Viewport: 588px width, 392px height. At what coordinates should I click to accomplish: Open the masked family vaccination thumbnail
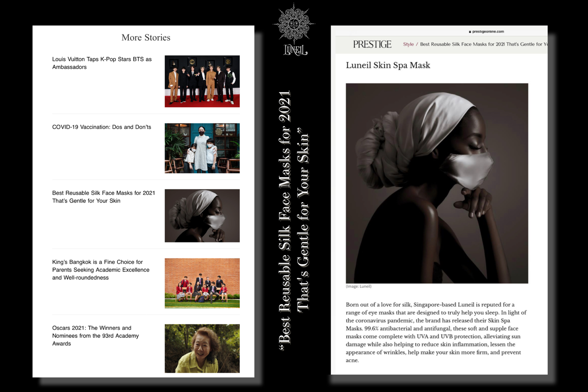pos(202,148)
